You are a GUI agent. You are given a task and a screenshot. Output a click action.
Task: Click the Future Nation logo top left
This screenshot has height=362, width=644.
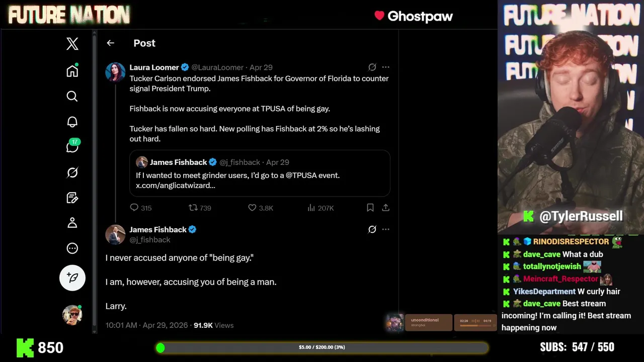69,16
